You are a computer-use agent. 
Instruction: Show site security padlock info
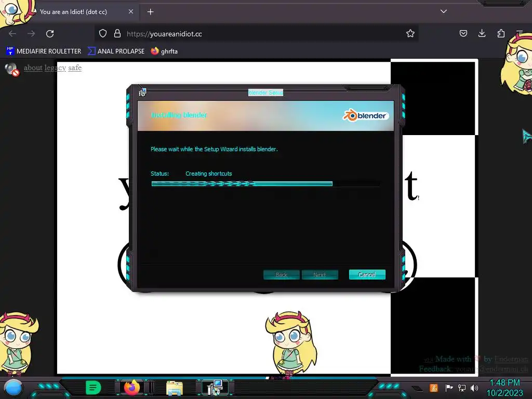tap(117, 34)
